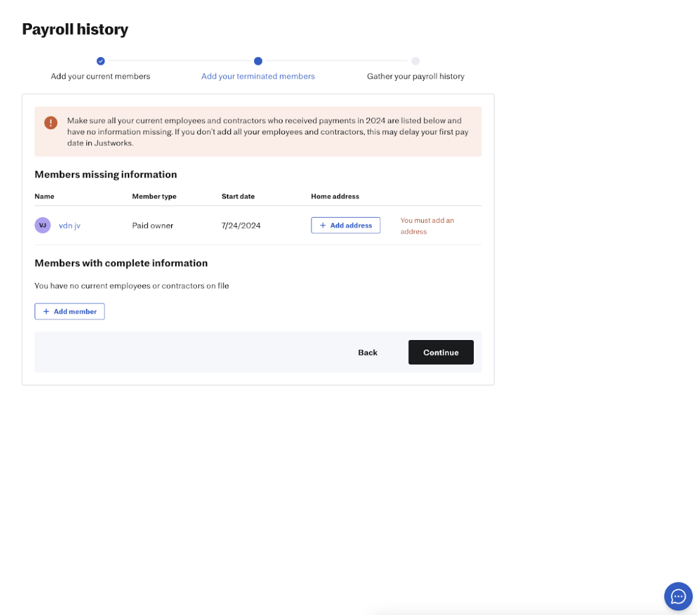The height and width of the screenshot is (615, 700).
Task: Open the chat support bubble icon
Action: click(x=678, y=596)
